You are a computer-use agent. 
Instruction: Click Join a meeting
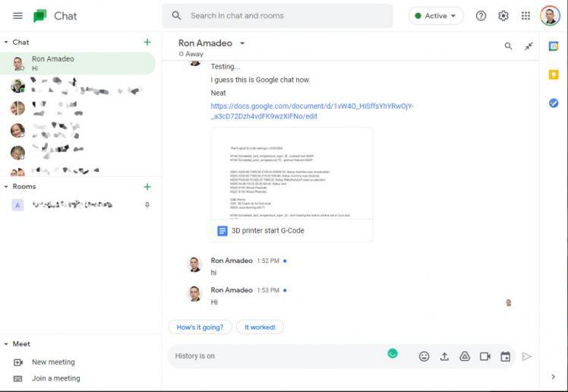pyautogui.click(x=55, y=378)
